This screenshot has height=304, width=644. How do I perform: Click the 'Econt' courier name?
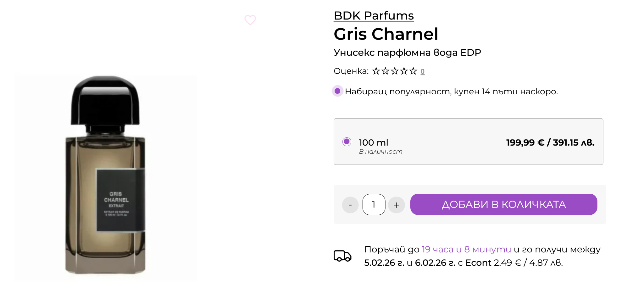point(478,263)
